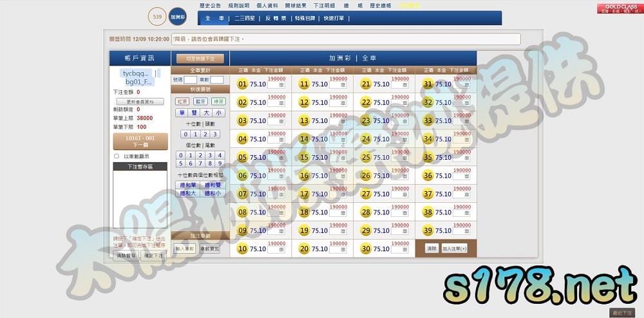
Task: Click the 更新會員資料 button
Action: click(x=140, y=102)
